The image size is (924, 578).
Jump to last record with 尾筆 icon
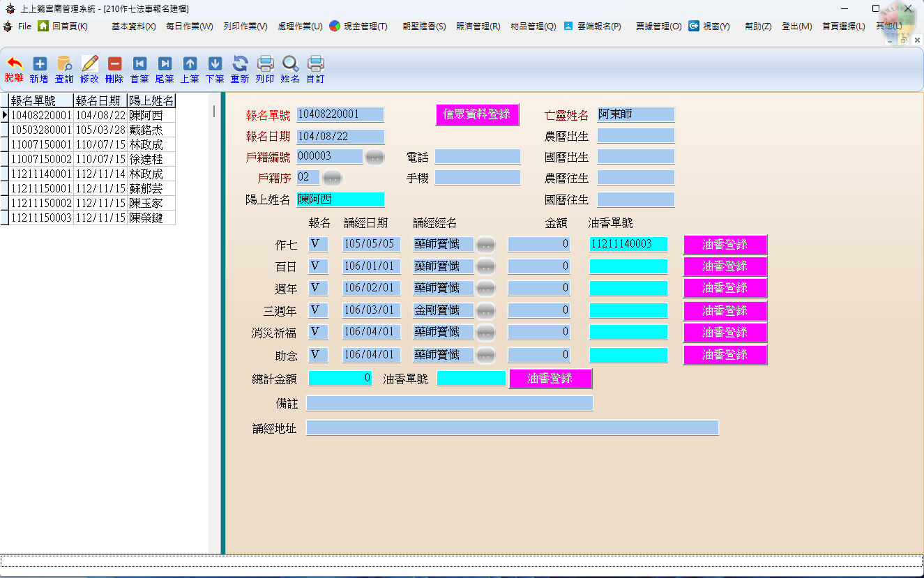click(x=164, y=68)
